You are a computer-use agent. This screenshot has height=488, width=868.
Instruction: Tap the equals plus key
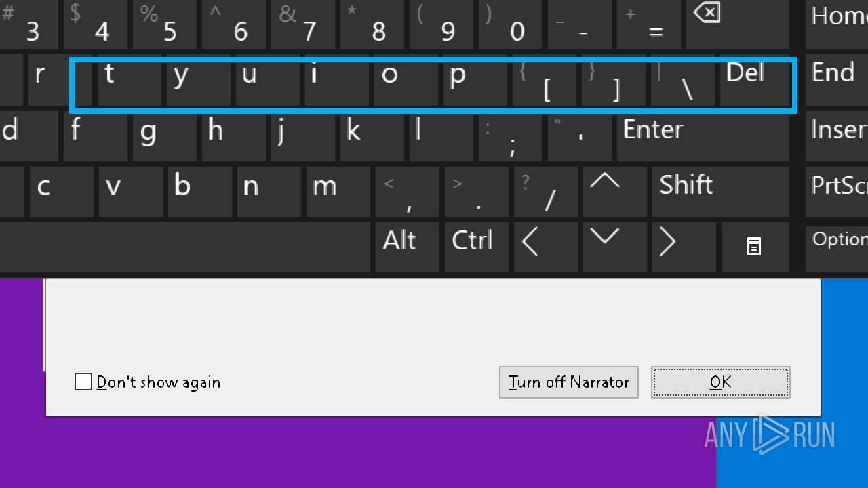[648, 24]
